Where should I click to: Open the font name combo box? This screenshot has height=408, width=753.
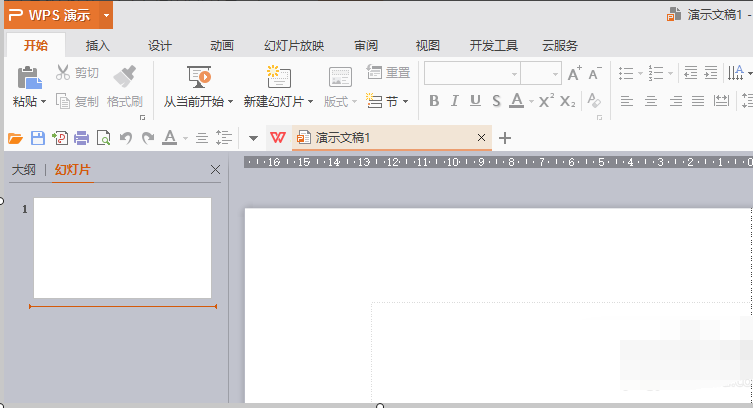click(x=472, y=73)
